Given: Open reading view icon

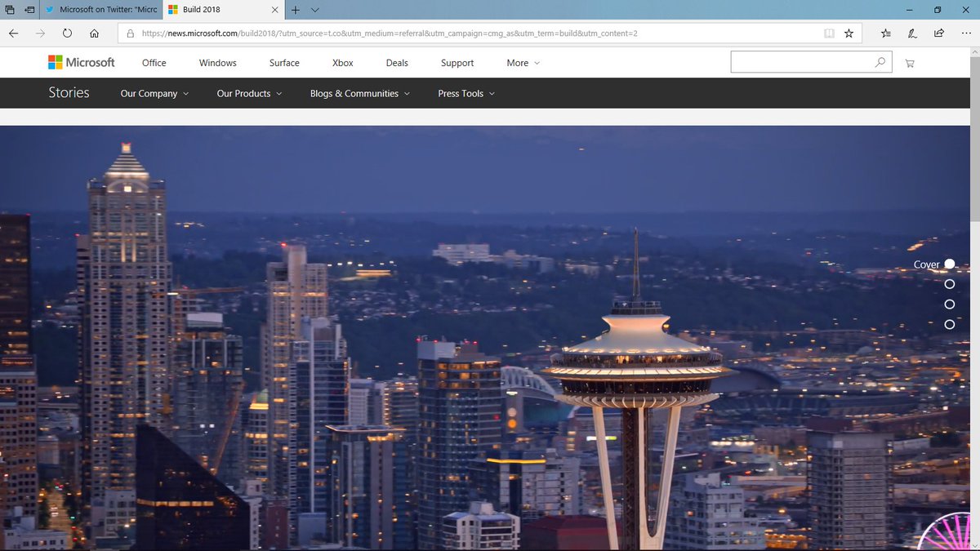Looking at the screenshot, I should pos(829,33).
